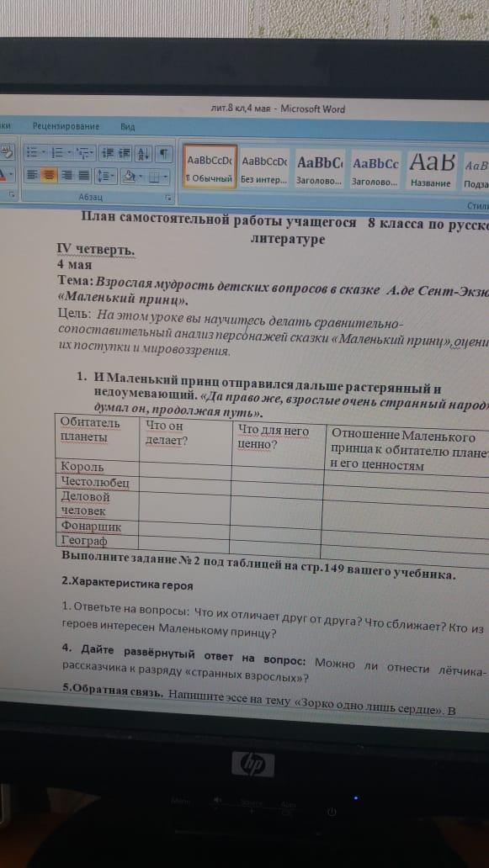Screen dimensions: 489x868
Task: Toggle show paragraph marks
Action: point(164,153)
